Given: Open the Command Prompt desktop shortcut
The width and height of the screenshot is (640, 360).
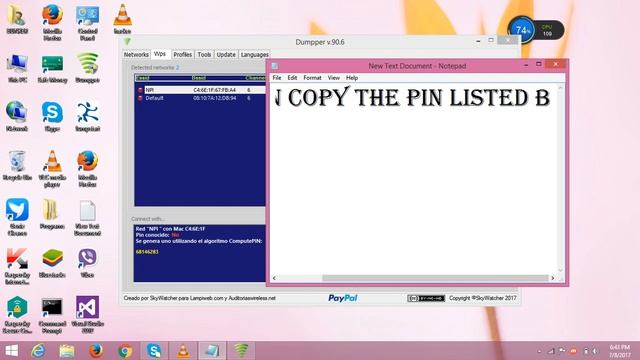Looking at the screenshot, I should [x=52, y=315].
